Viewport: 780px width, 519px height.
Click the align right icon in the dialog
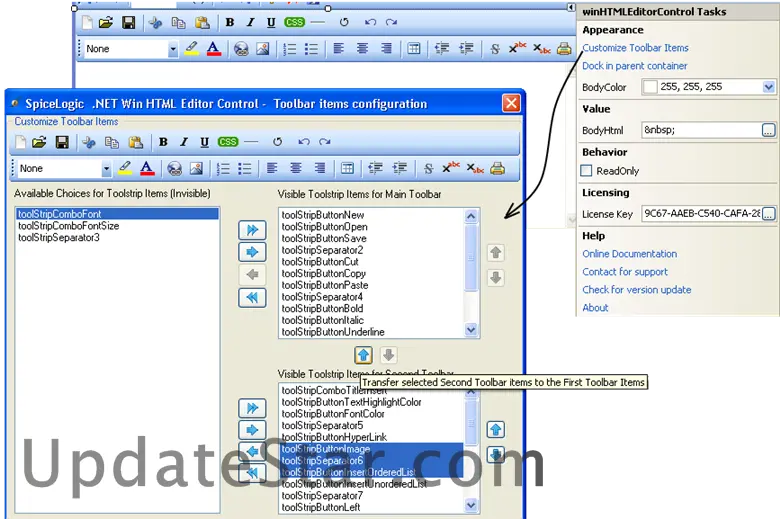point(319,168)
